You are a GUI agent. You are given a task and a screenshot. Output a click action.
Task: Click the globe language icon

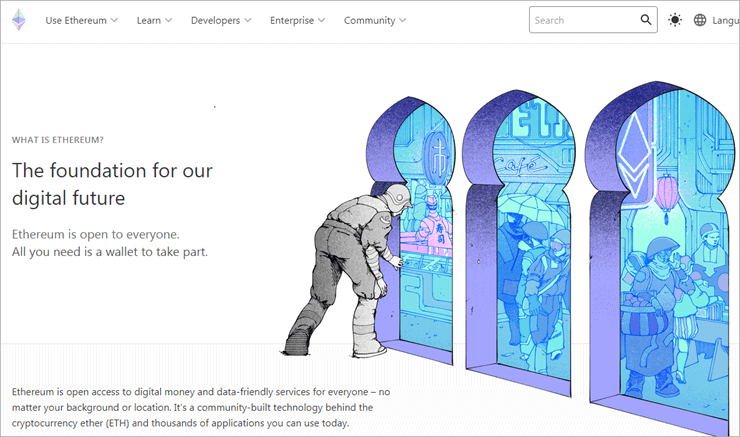700,20
